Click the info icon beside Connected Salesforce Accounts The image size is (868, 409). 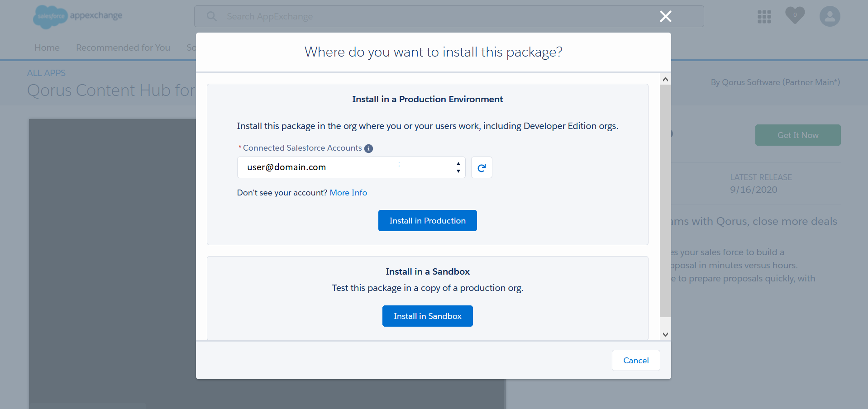click(369, 148)
